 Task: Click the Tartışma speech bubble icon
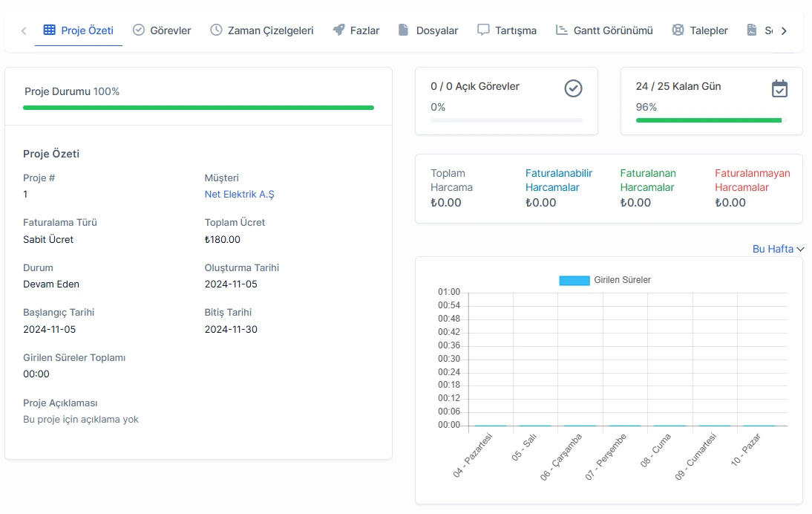click(483, 30)
